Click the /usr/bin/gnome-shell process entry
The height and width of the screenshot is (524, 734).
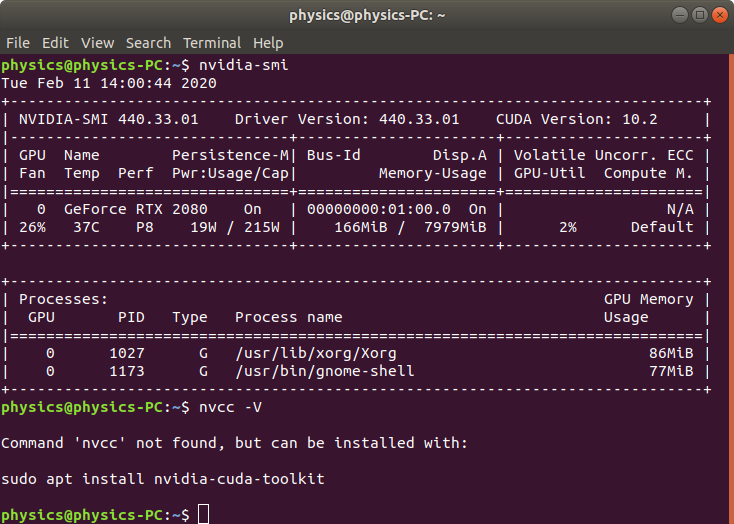click(325, 371)
